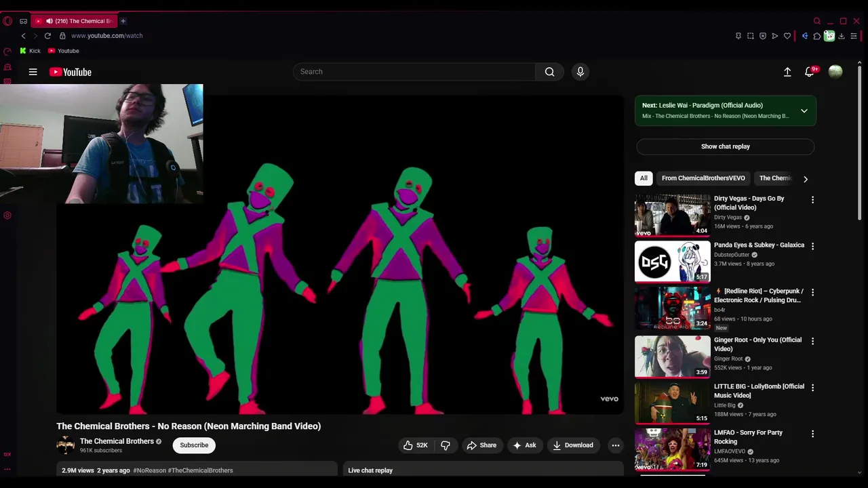Image resolution: width=868 pixels, height=488 pixels.
Task: Subscribe to The Chemical Brothers
Action: [x=194, y=445]
